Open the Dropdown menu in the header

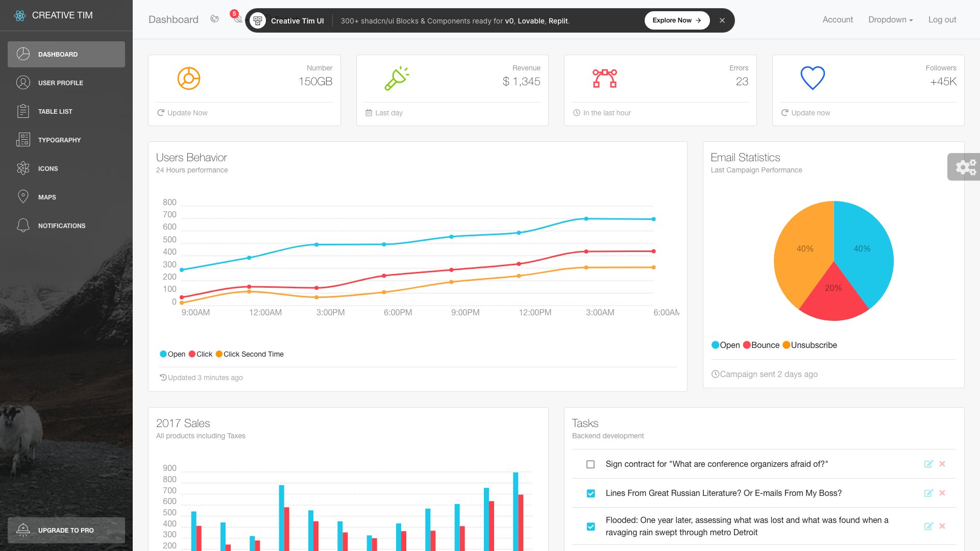click(x=890, y=19)
